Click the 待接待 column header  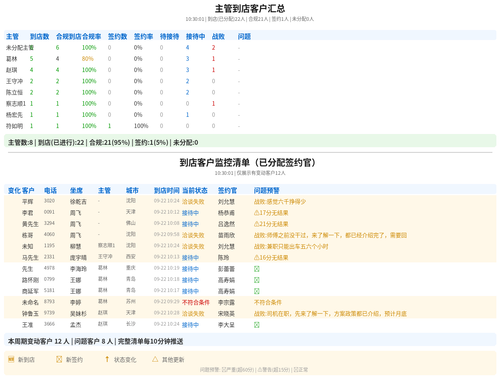pyautogui.click(x=169, y=36)
